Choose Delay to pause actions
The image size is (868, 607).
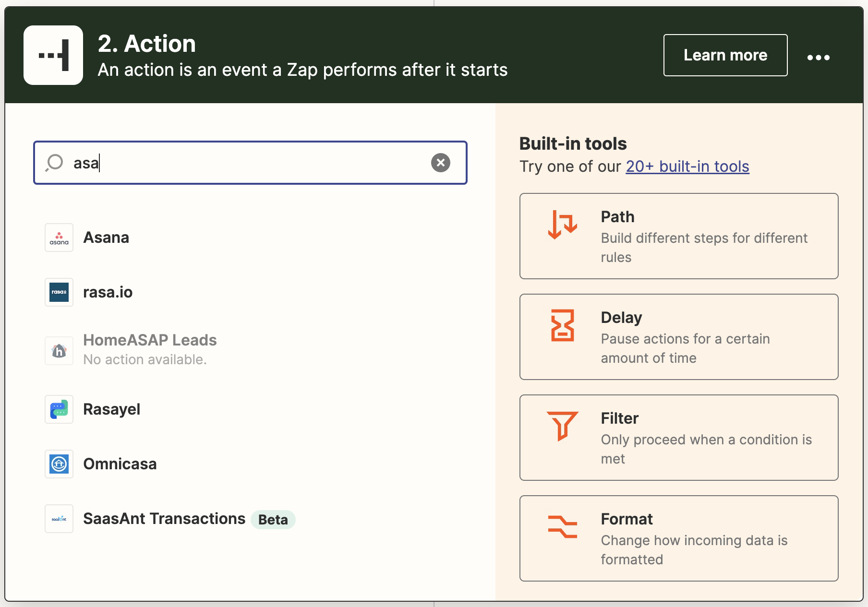tap(678, 337)
